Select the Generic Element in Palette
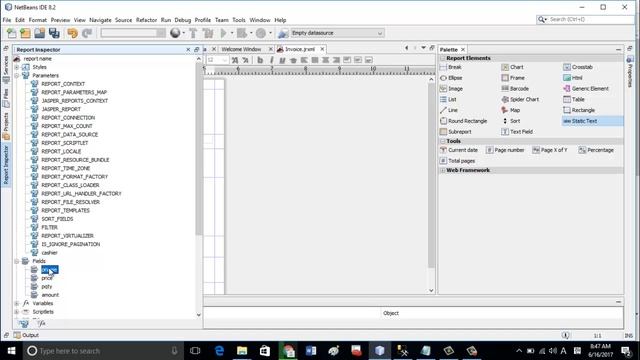Screen dimensions: 640x360 (x=586, y=89)
